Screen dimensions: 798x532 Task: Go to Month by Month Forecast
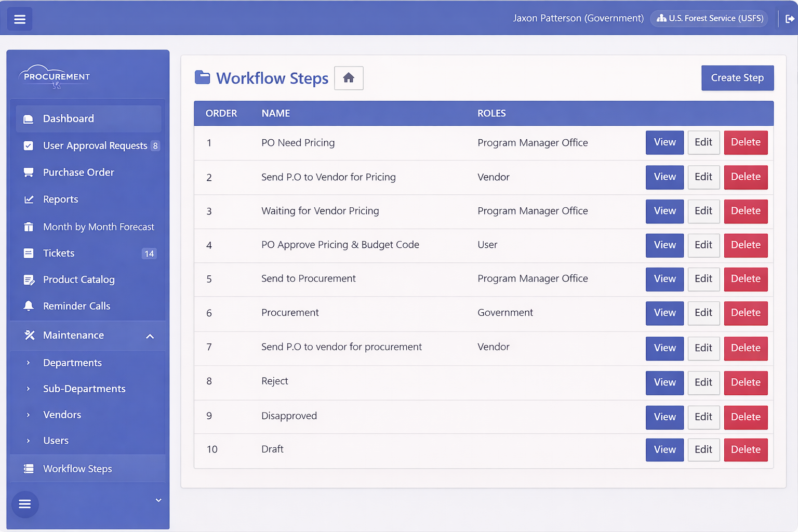pos(98,227)
